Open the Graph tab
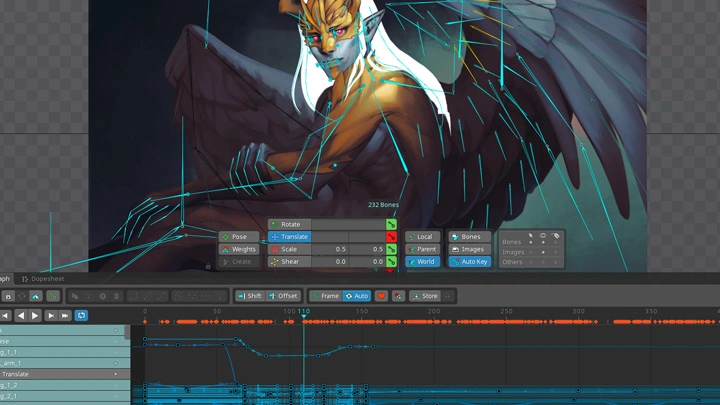 pyautogui.click(x=5, y=279)
